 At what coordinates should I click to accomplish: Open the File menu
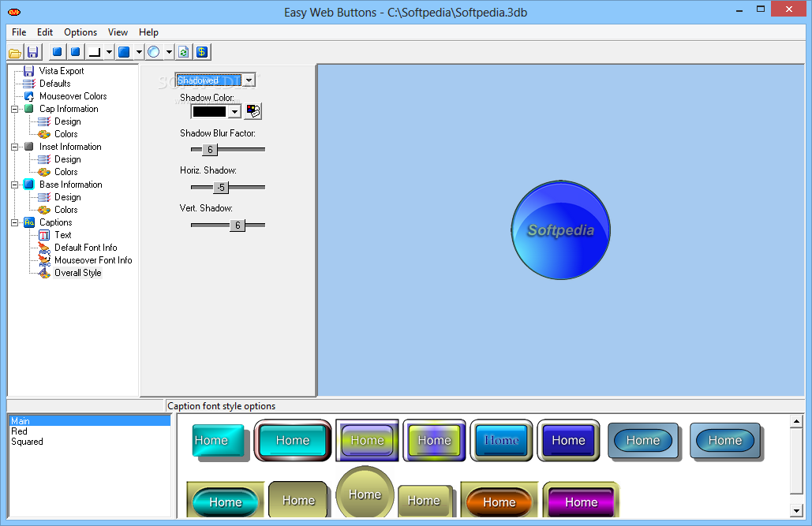coord(19,32)
